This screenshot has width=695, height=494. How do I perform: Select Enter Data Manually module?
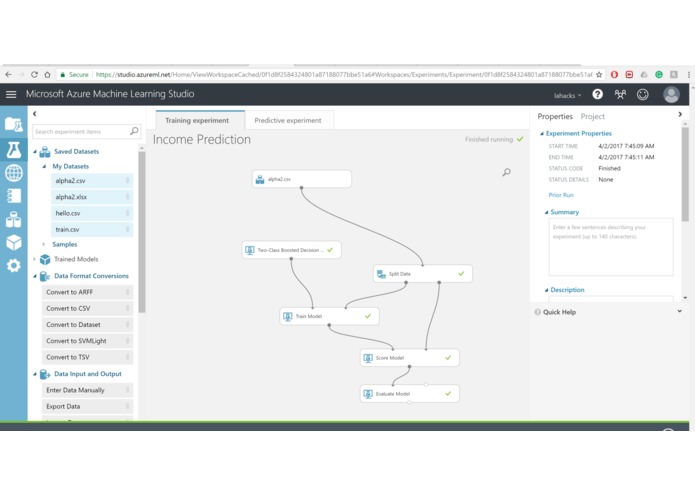tap(87, 390)
